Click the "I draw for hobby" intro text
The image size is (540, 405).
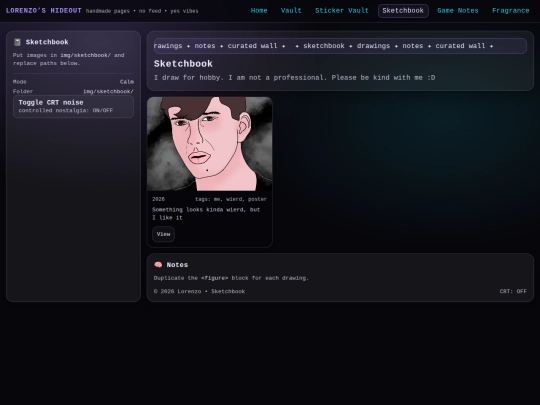(294, 77)
